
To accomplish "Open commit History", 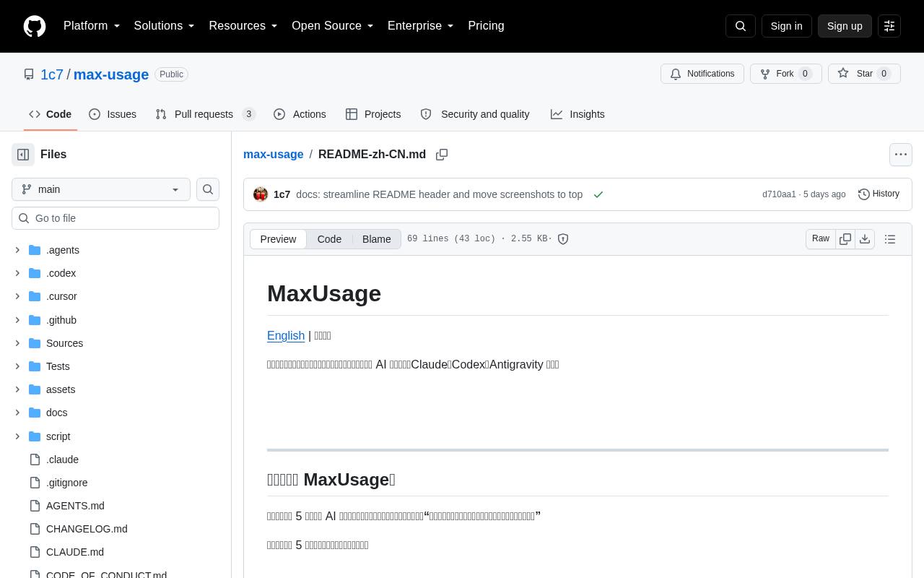I will (879, 194).
